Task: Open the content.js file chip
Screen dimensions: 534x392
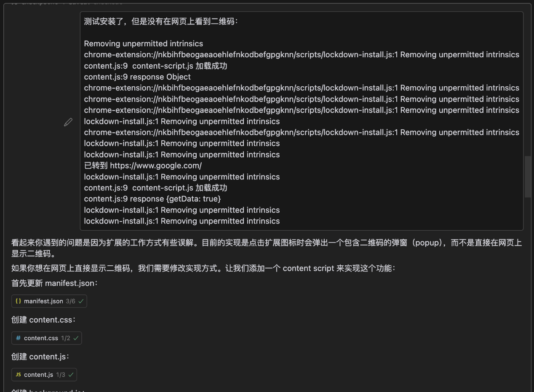Action: [38, 375]
